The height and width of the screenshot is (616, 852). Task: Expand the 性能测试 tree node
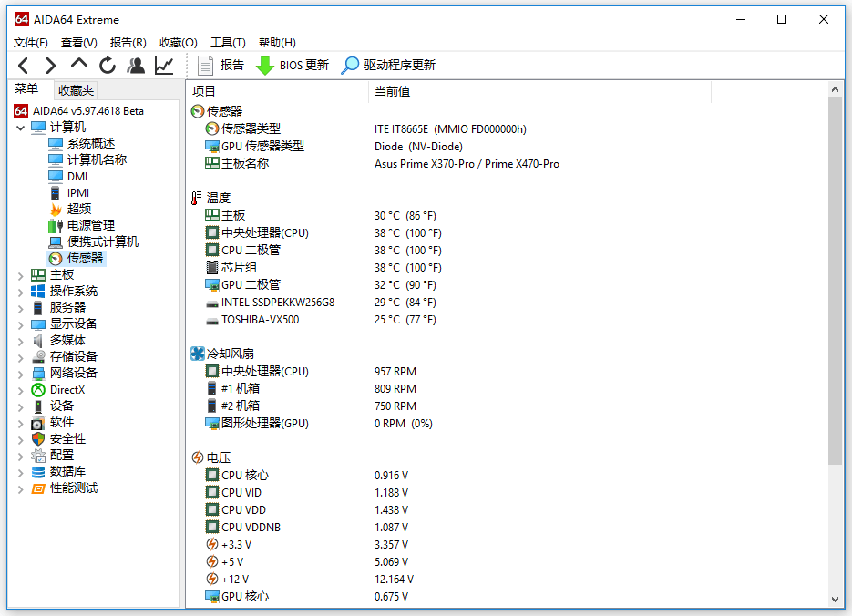click(x=21, y=488)
